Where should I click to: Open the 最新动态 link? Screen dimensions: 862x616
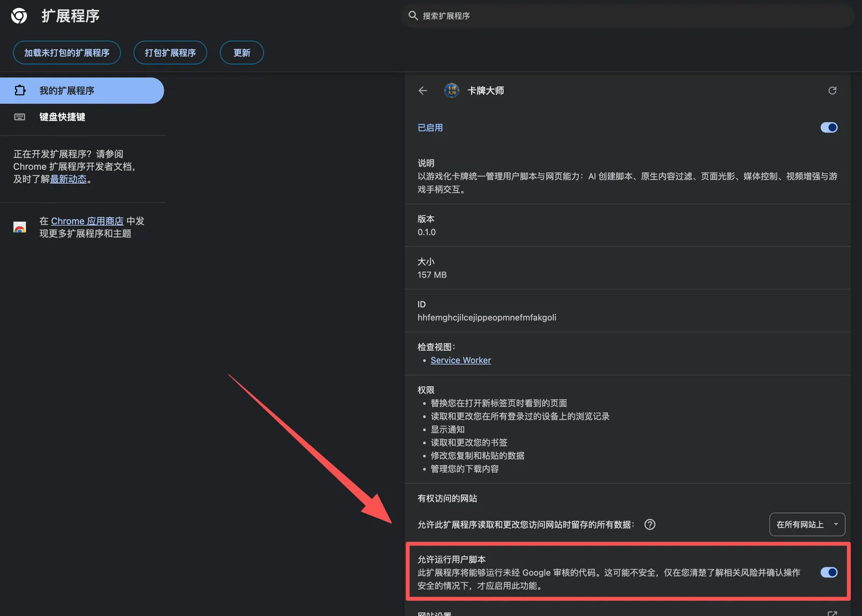pyautogui.click(x=68, y=179)
